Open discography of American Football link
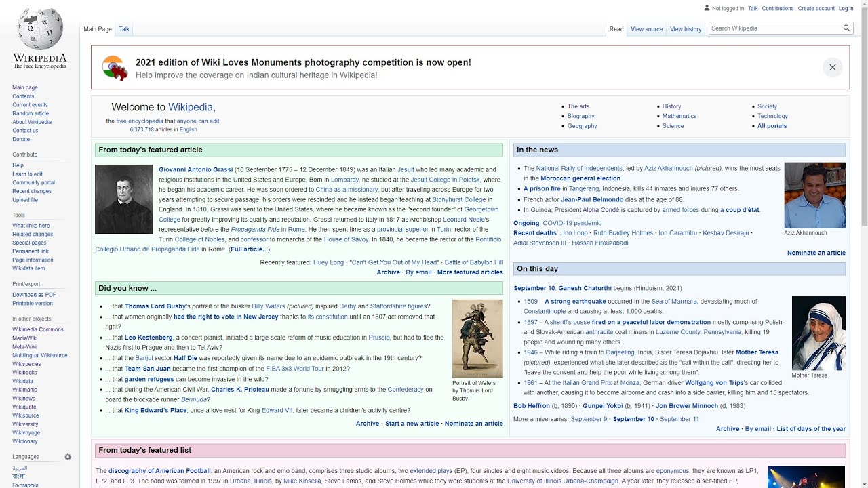Image resolution: width=868 pixels, height=488 pixels. pos(159,471)
